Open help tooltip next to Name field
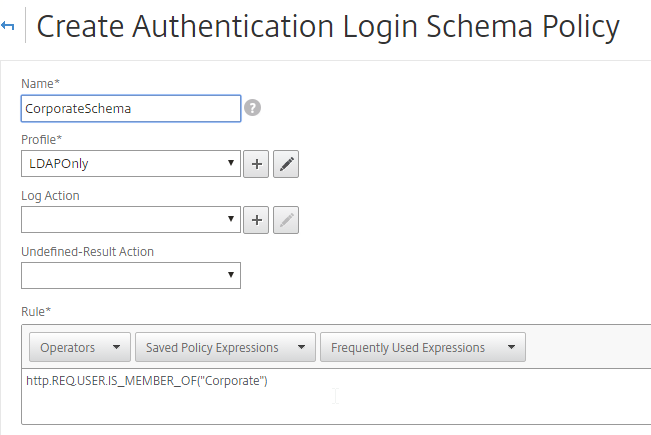Viewport: 651px width, 435px height. tap(253, 107)
